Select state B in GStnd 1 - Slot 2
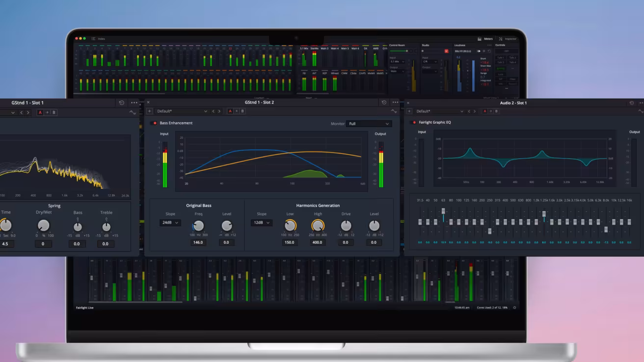 242,111
